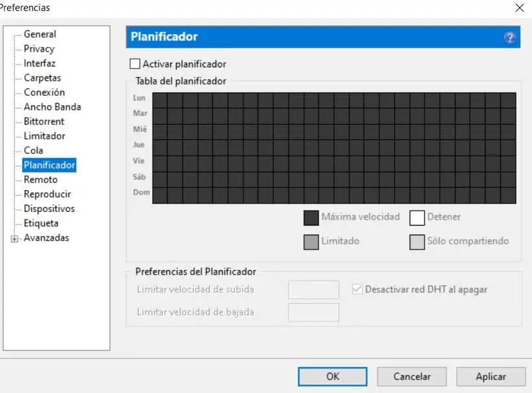The height and width of the screenshot is (393, 532).
Task: Open Avanzadas settings label
Action: point(47,238)
